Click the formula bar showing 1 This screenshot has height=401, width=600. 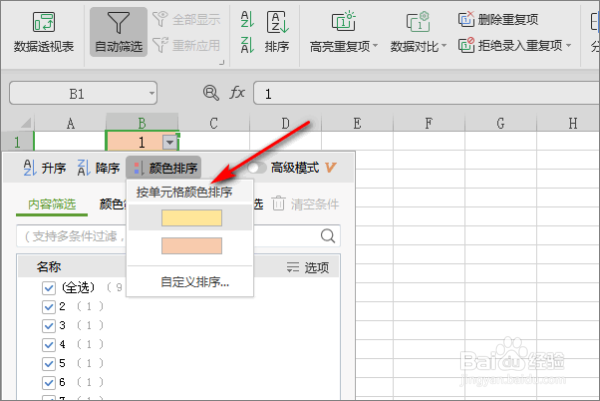[426, 93]
